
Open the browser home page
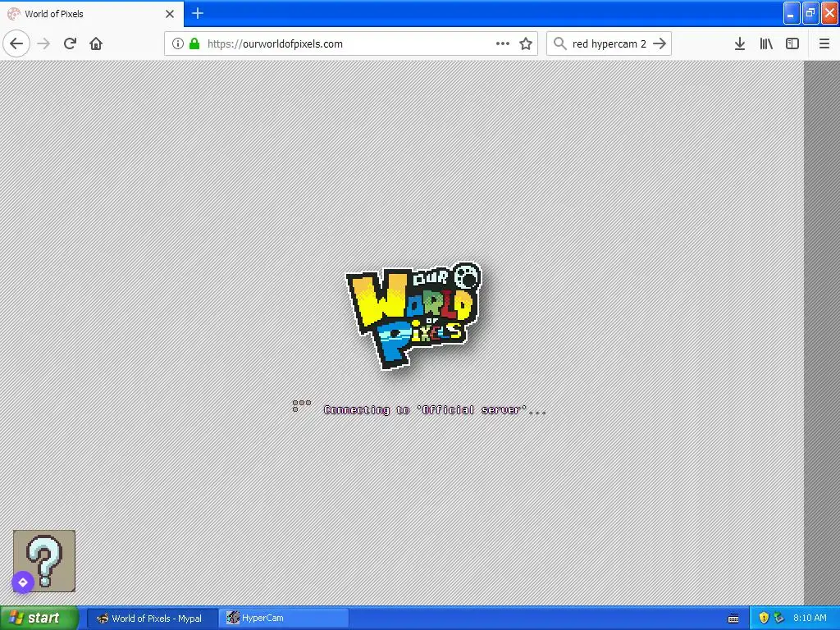pyautogui.click(x=96, y=43)
